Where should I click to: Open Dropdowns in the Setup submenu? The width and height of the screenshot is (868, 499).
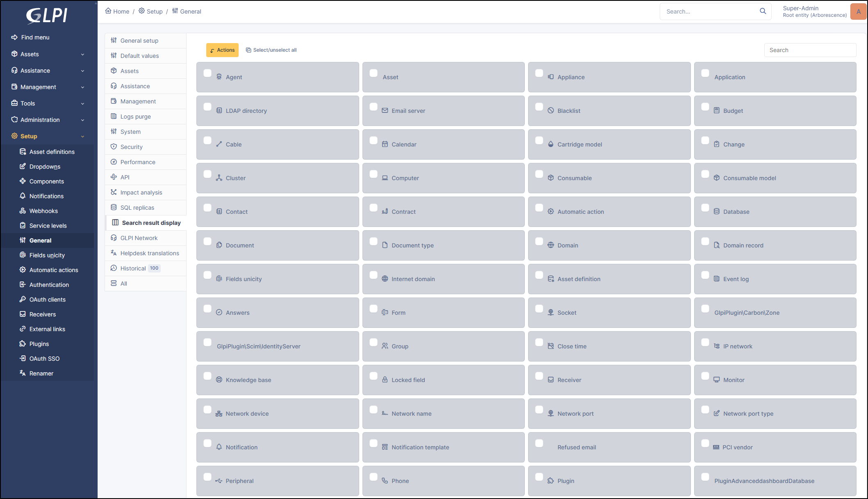[45, 167]
